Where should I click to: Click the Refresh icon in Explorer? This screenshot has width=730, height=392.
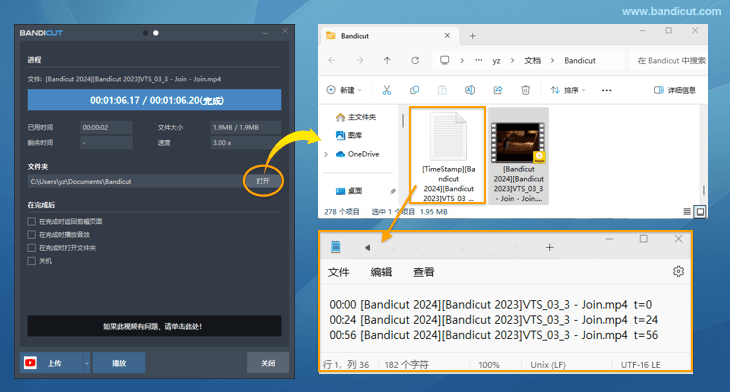pos(415,61)
